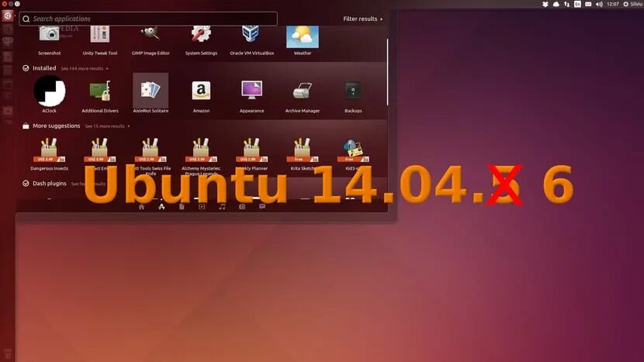Viewport: 644px width, 362px height.
Task: Open the Amazon app
Action: [x=201, y=94]
